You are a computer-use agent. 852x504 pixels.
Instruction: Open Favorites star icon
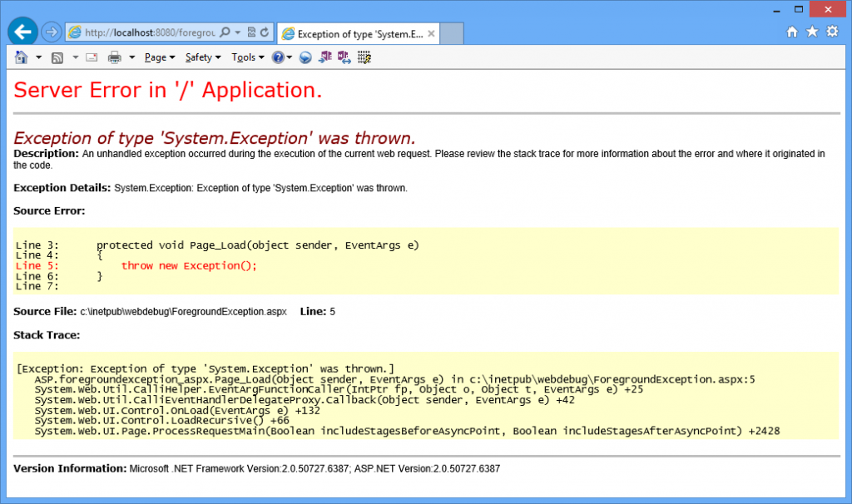click(x=812, y=32)
